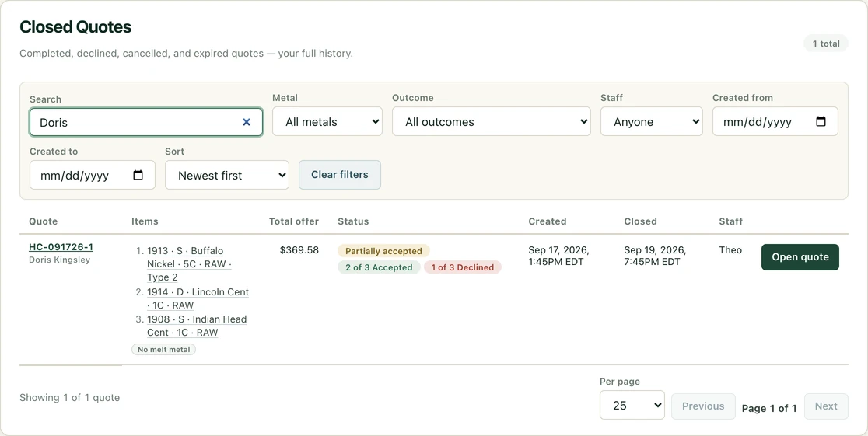868x436 pixels.
Task: Click the Closed column header
Action: pyautogui.click(x=640, y=221)
